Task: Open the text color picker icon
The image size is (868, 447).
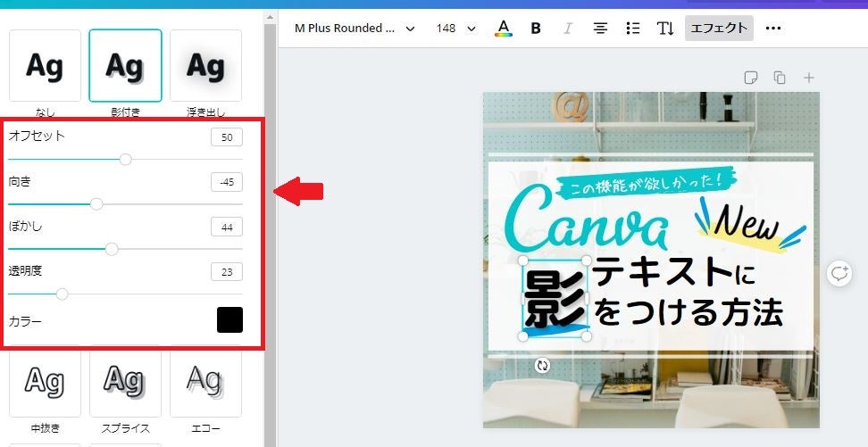Action: coord(503,29)
